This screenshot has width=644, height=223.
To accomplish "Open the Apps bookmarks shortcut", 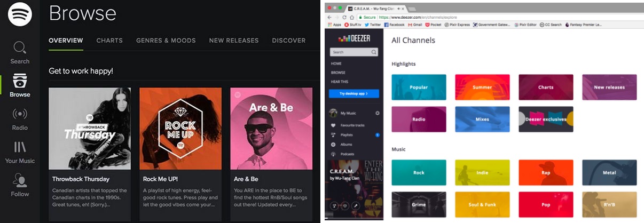I will point(334,25).
